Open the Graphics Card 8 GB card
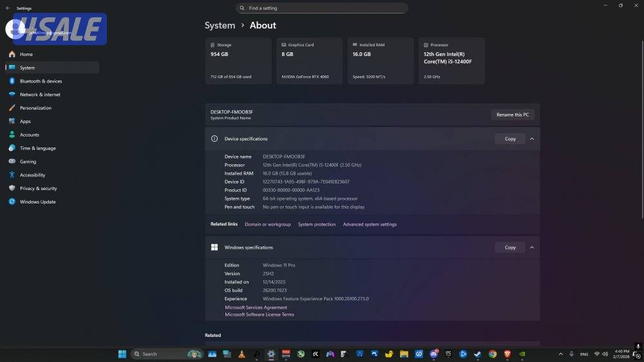 point(309,61)
